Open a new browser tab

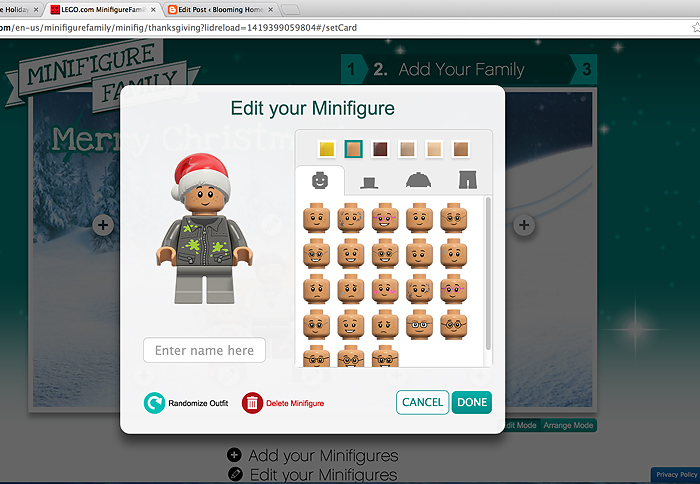(x=291, y=9)
